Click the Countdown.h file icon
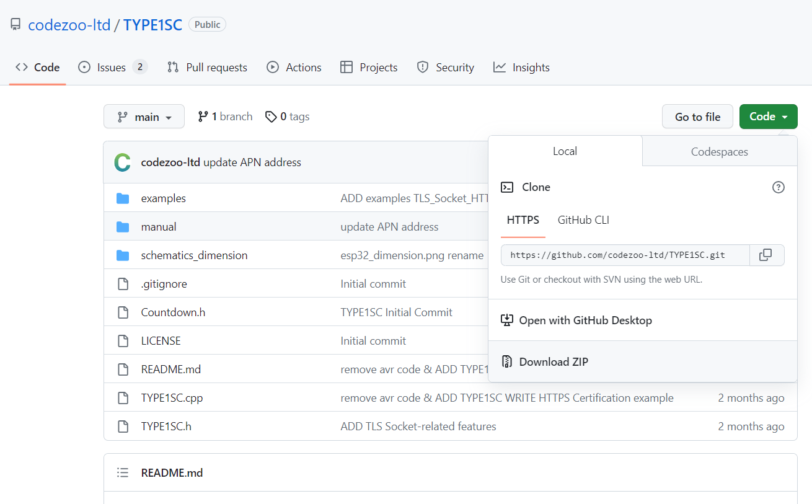 click(x=123, y=312)
